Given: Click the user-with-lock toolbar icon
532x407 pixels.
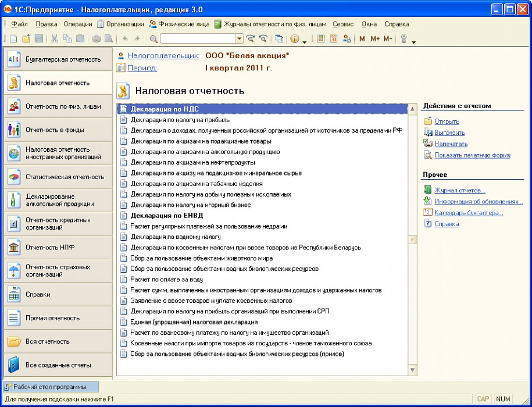Looking at the screenshot, I should pyautogui.click(x=347, y=38).
